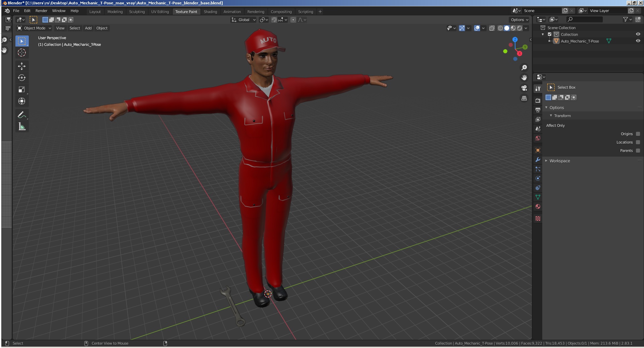Switch perspective/orthographic grid icon
Image resolution: width=644 pixels, height=348 pixels.
click(524, 98)
